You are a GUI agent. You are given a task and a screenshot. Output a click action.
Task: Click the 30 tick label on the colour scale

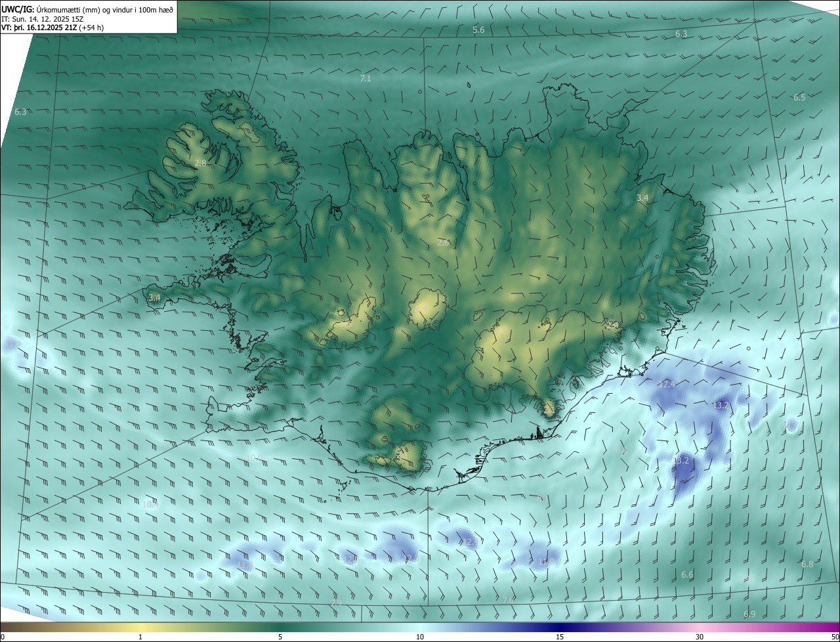[700, 637]
